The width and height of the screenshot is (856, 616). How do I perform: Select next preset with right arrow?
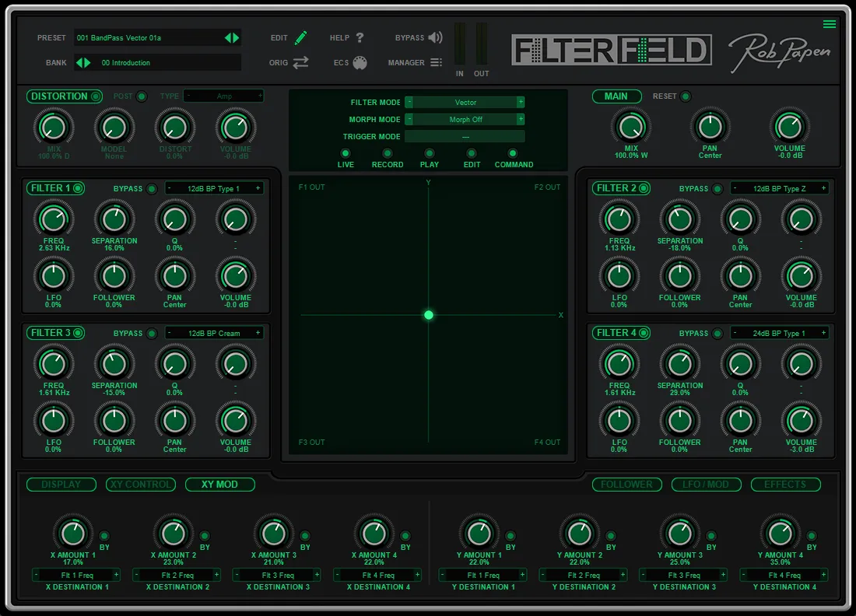tap(236, 37)
